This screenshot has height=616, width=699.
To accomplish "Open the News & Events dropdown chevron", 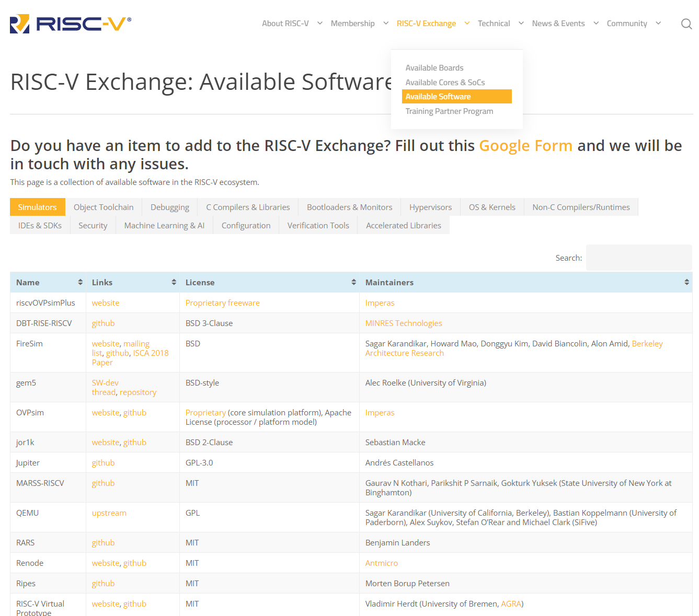I will point(596,24).
